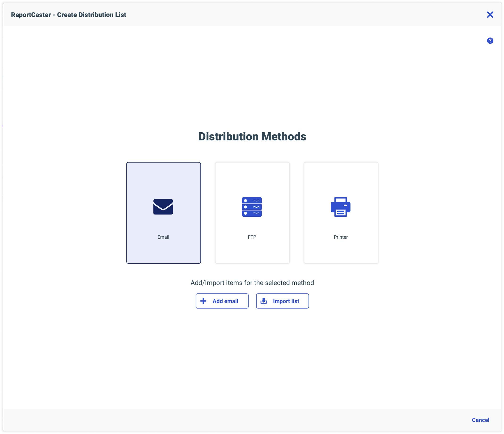The width and height of the screenshot is (504, 434).
Task: Switch distribution method to FTP
Action: 252,213
